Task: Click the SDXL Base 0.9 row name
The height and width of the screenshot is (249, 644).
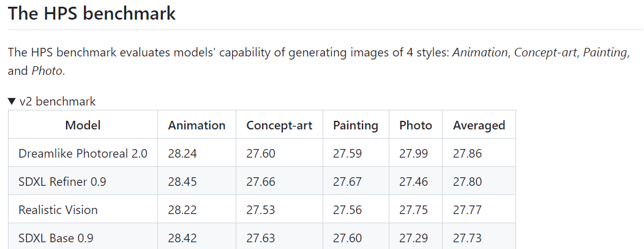Action: point(56,238)
